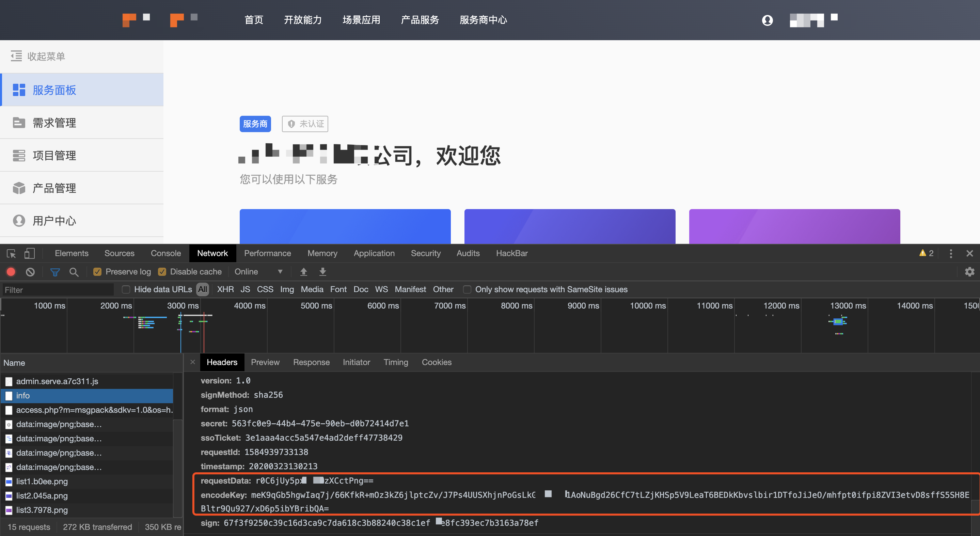
Task: Toggle device toolbar icon in DevTools
Action: click(29, 253)
